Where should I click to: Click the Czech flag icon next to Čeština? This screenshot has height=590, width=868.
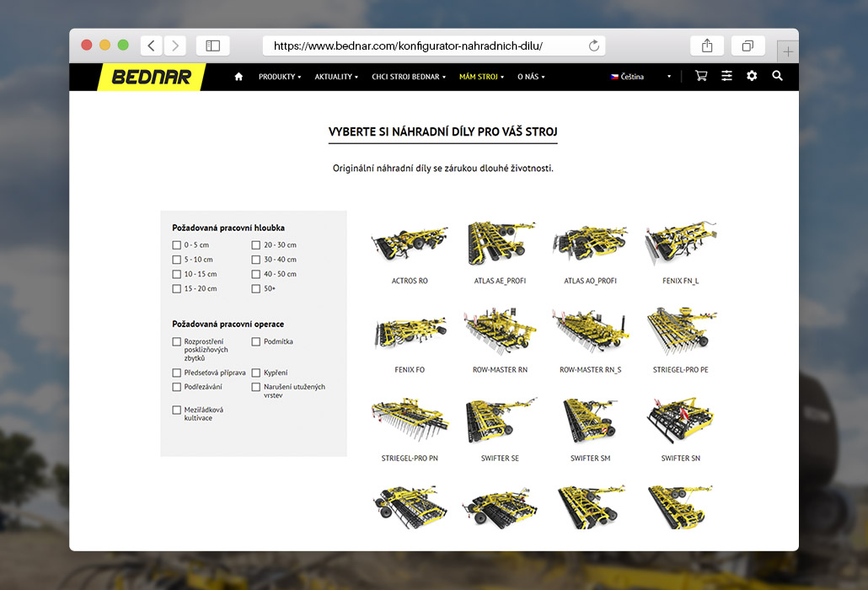coord(614,77)
